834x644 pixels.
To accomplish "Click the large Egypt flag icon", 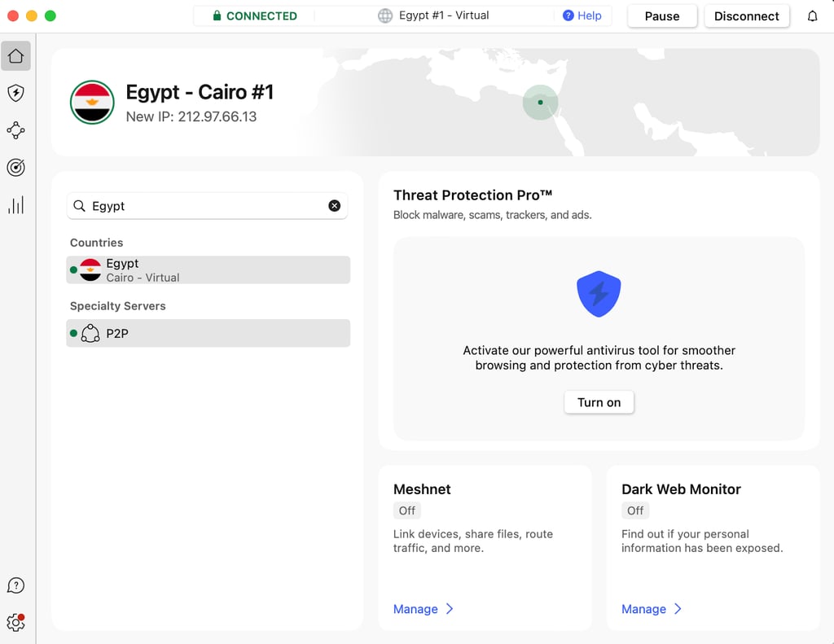I will pyautogui.click(x=92, y=102).
